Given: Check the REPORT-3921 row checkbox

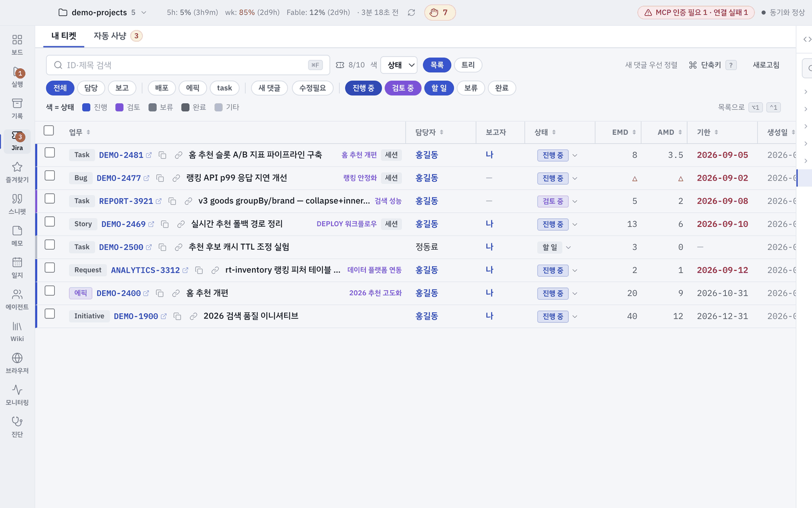Looking at the screenshot, I should point(50,199).
